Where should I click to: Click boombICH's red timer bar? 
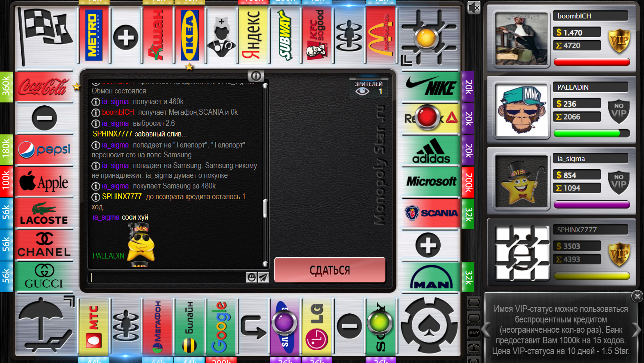592,62
